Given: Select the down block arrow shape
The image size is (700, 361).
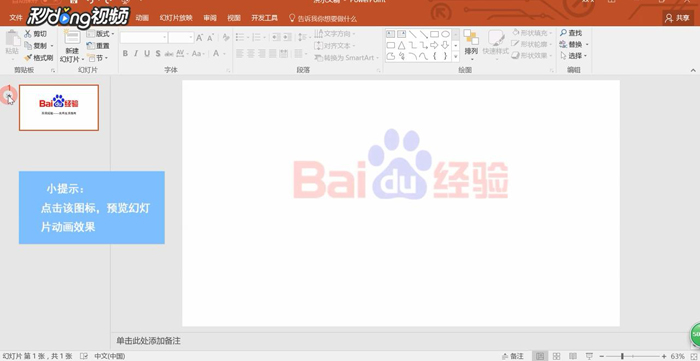Looking at the screenshot, I should click(x=446, y=45).
